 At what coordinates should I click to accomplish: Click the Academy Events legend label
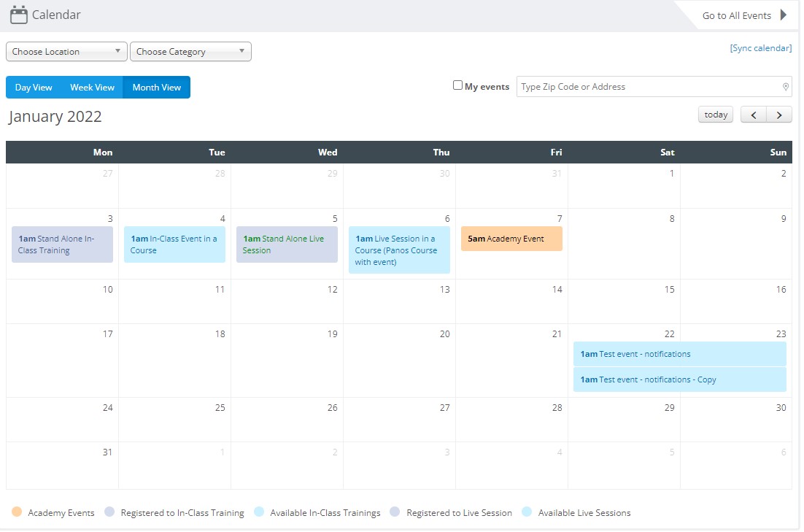(61, 513)
